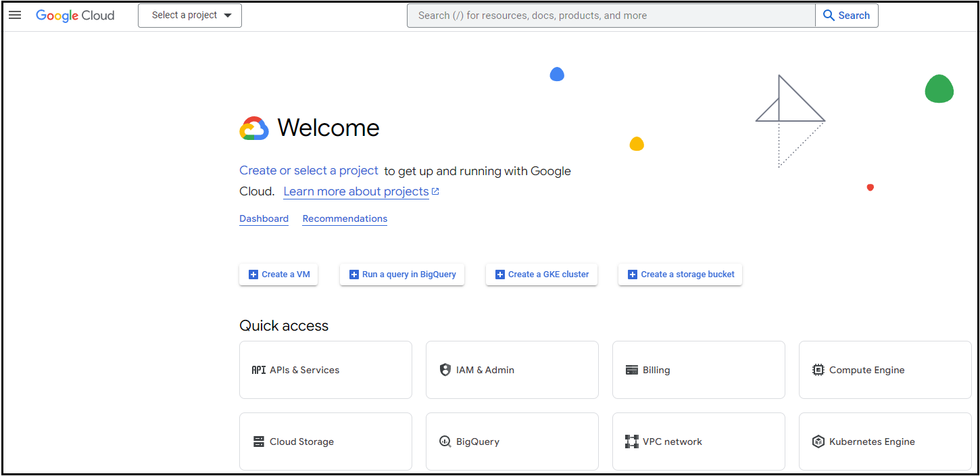Open Billing via its card icon
Viewport: 980px width, 476px height.
tap(631, 369)
